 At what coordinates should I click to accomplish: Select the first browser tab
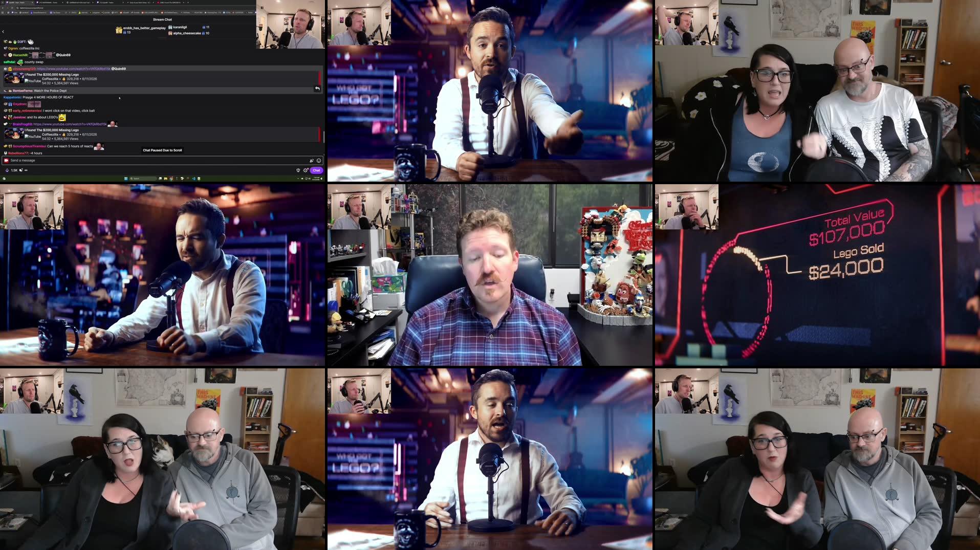click(x=19, y=3)
